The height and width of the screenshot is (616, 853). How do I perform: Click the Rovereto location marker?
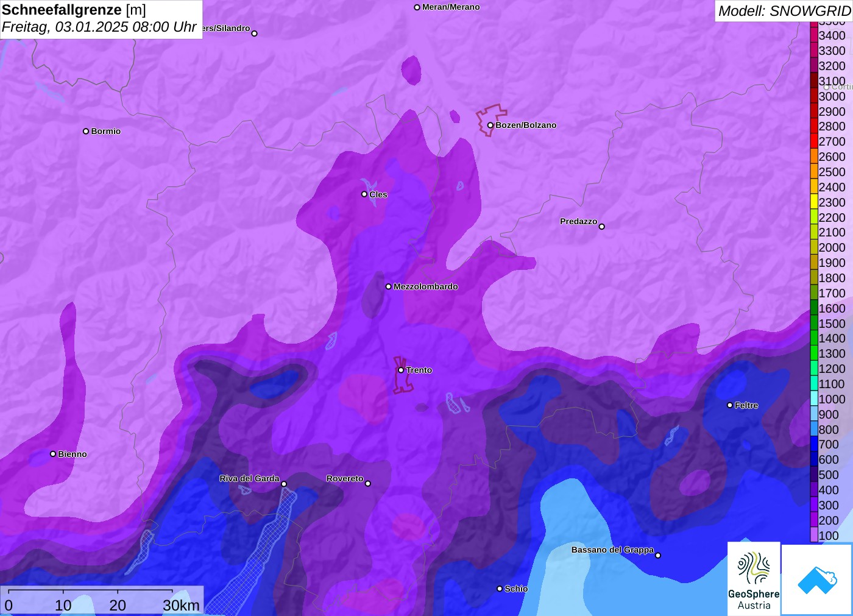[367, 484]
